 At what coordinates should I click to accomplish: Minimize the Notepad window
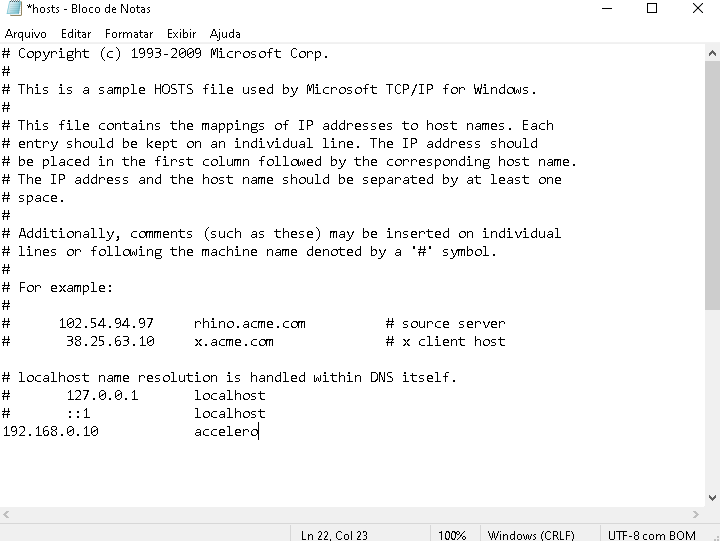click(607, 8)
